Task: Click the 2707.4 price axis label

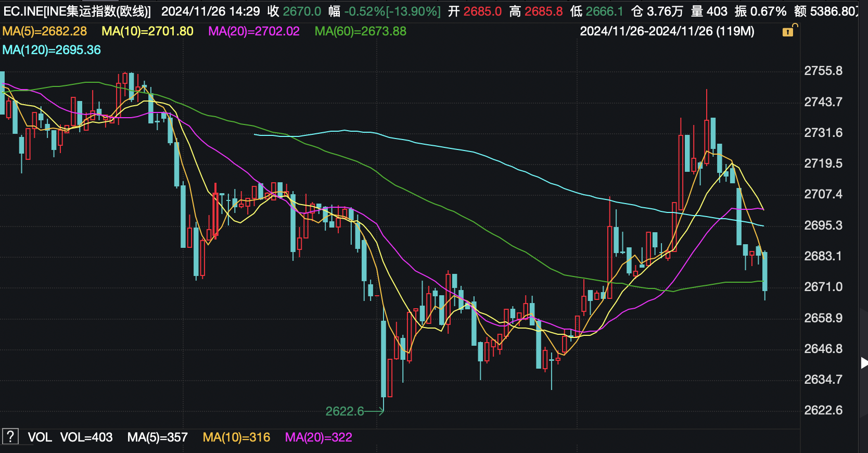Action: pos(823,194)
